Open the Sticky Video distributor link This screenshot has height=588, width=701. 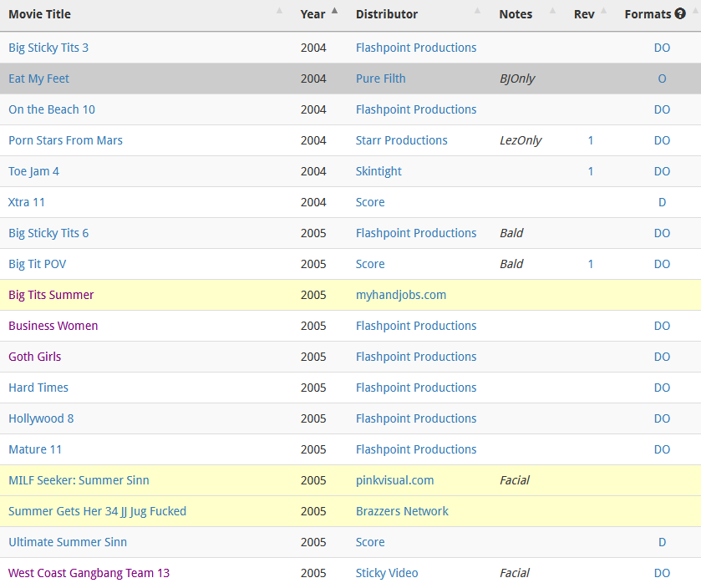click(x=387, y=573)
